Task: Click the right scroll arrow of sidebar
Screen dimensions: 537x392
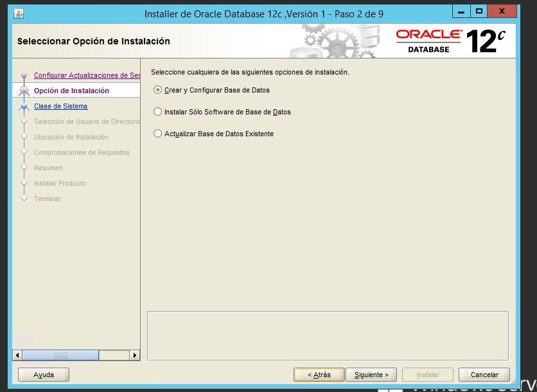Action: coord(135,355)
